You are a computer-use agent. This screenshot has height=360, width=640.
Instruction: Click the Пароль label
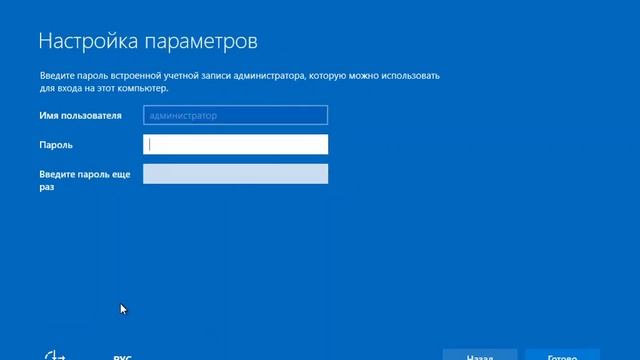tap(56, 145)
